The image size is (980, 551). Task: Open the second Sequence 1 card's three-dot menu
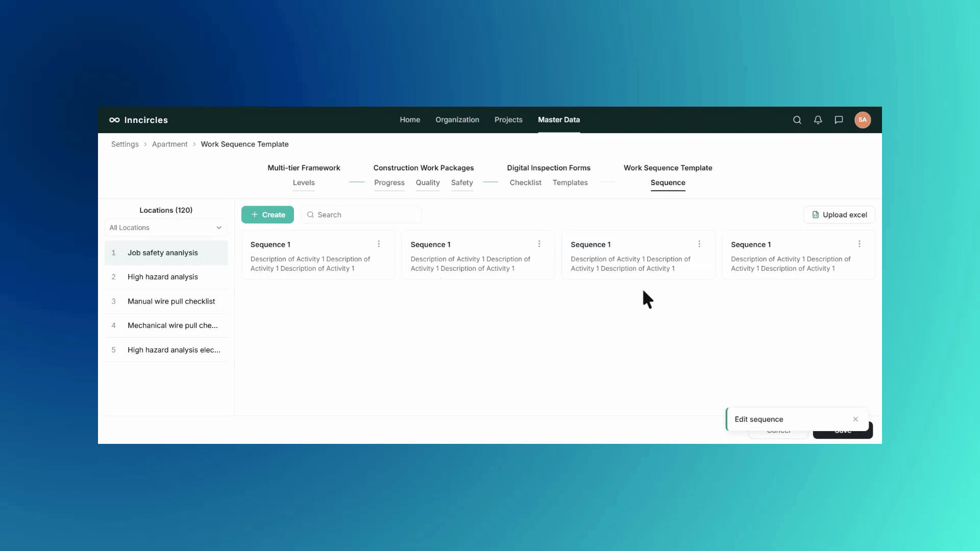(x=539, y=244)
